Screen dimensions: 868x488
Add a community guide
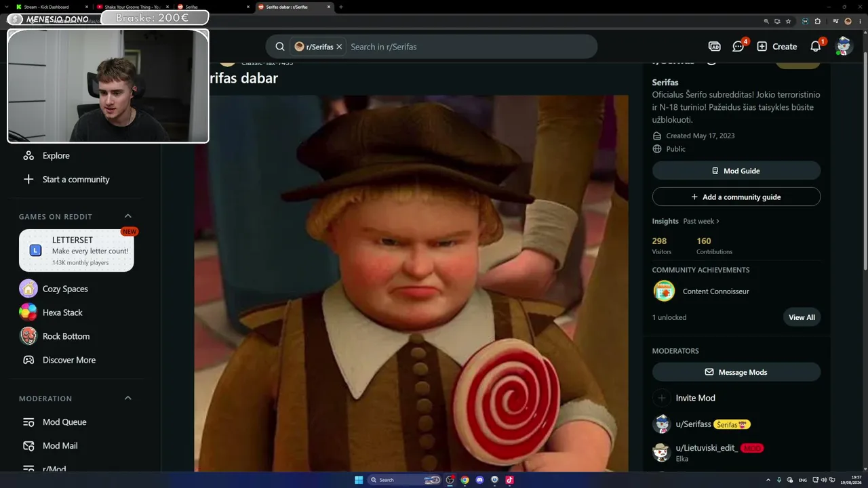coord(736,197)
